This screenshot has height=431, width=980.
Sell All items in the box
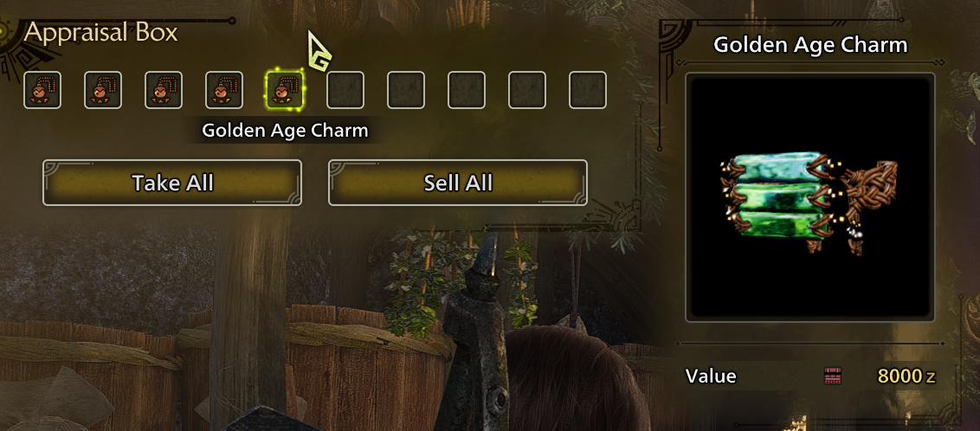[457, 183]
